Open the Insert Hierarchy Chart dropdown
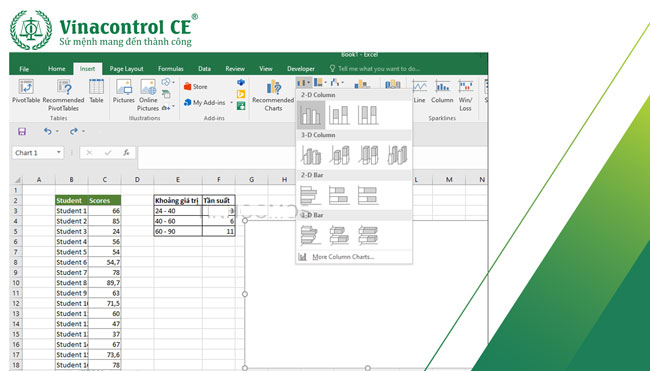This screenshot has height=371, width=650. coord(320,82)
